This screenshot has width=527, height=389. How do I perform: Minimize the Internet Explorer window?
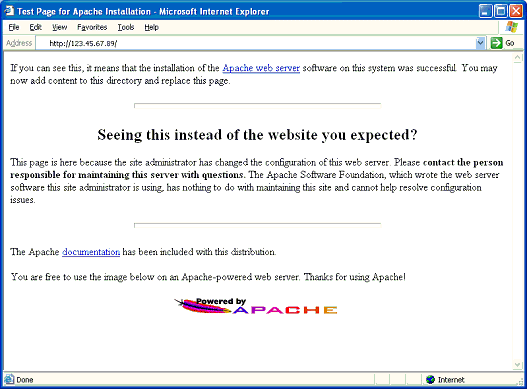tap(485, 11)
